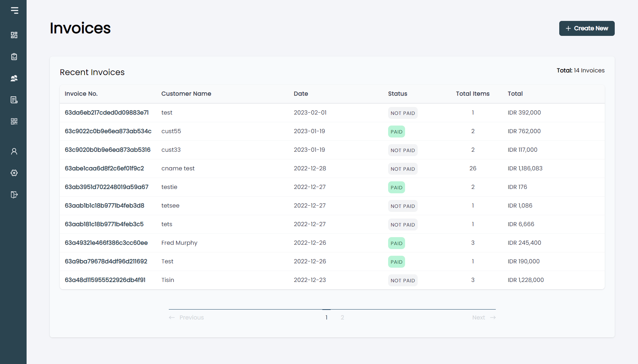Image resolution: width=638 pixels, height=364 pixels.
Task: Open invoice 63aab181c18b9771b4feb3c5
Action: (104, 224)
